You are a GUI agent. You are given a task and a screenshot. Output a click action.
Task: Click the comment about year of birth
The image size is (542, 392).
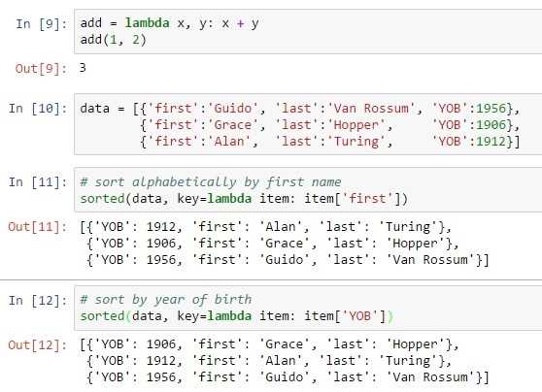166,300
